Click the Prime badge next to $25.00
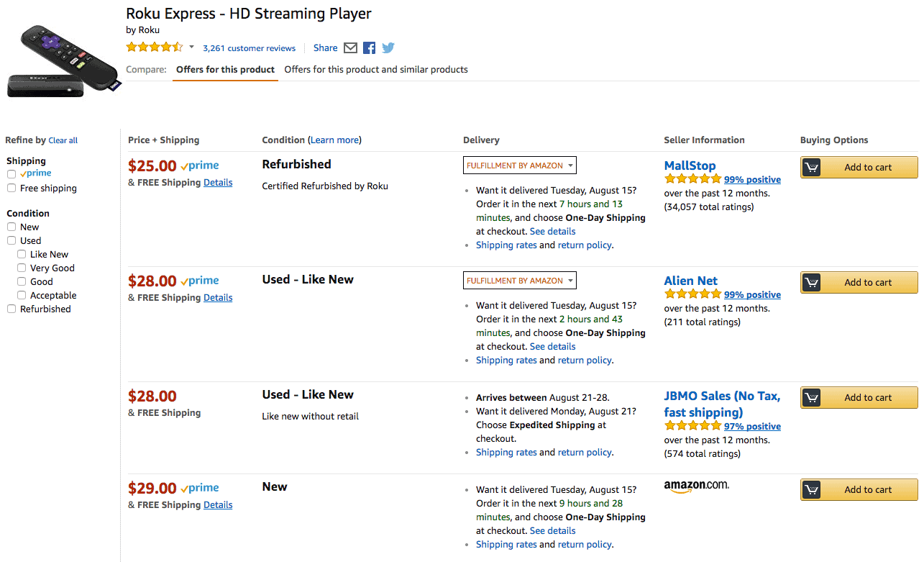This screenshot has height=562, width=924. 200,166
